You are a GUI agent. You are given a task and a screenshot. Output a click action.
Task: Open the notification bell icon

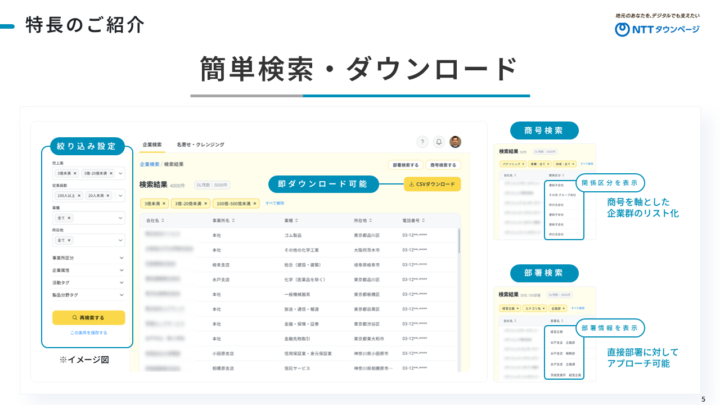(x=438, y=142)
